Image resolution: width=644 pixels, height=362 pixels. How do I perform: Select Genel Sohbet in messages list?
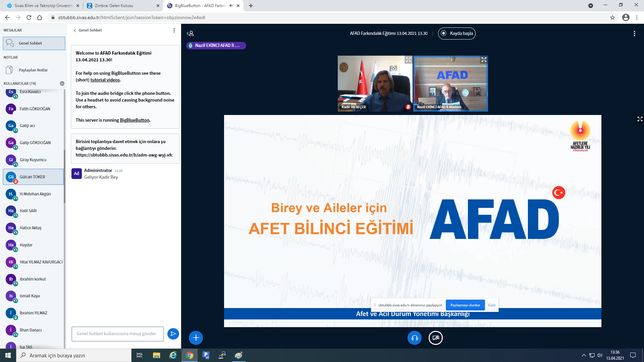coord(34,43)
